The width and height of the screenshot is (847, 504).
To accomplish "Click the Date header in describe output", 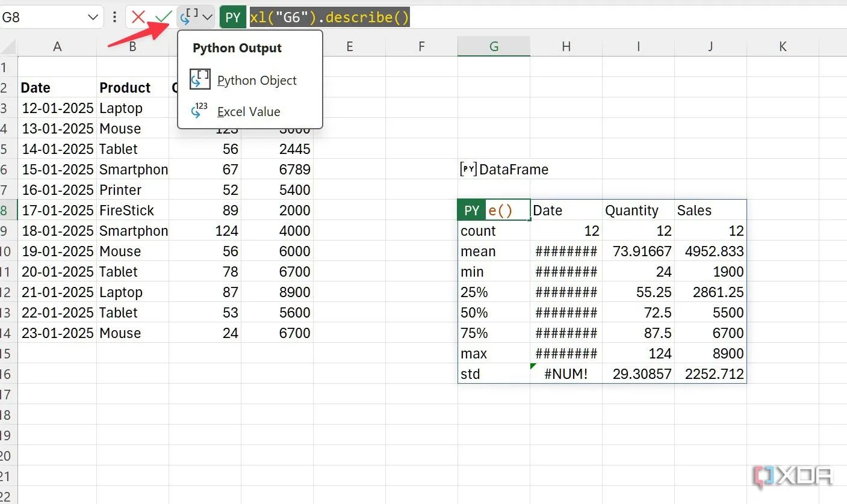I will [566, 210].
